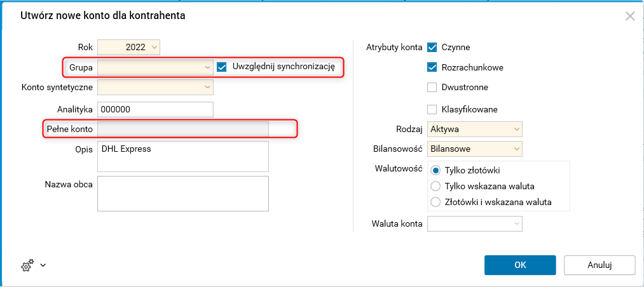Choose Tylko wskazana waluta option
The width and height of the screenshot is (644, 287).
point(435,186)
